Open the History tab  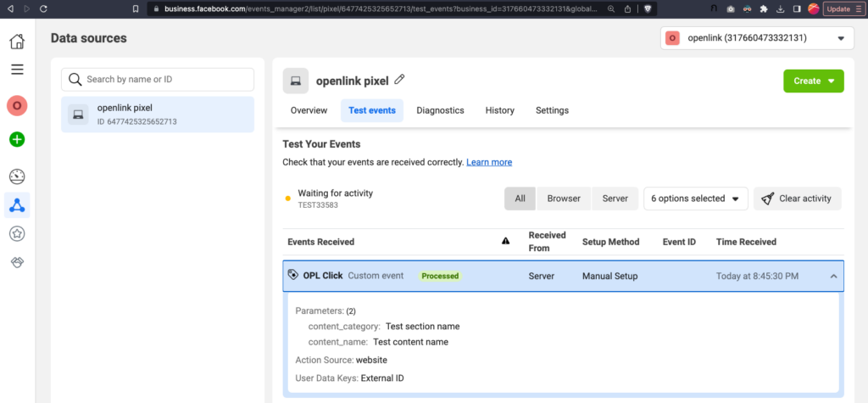500,110
